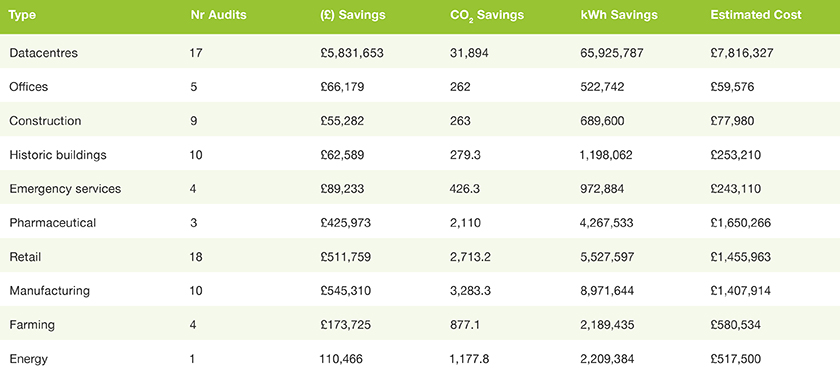Select the Pharmaceutical row label
840x375 pixels.
click(x=52, y=223)
